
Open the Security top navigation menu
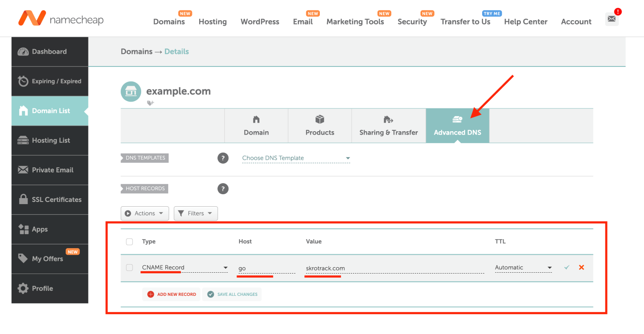(x=412, y=21)
